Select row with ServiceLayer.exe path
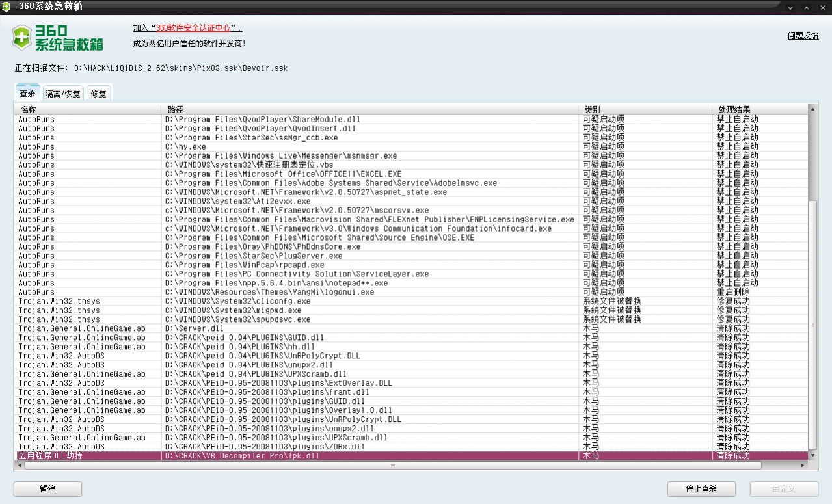Screen dimensions: 832x504 pos(412,274)
